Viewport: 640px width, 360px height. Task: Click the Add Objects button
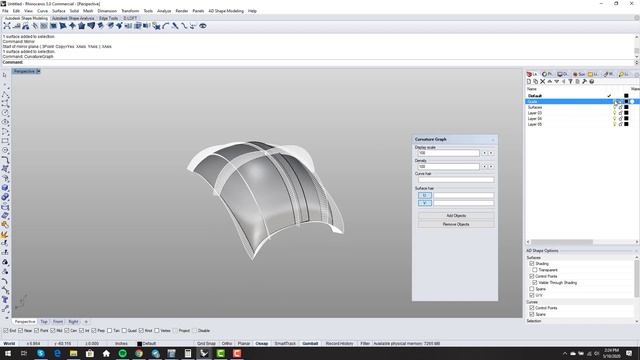click(456, 216)
